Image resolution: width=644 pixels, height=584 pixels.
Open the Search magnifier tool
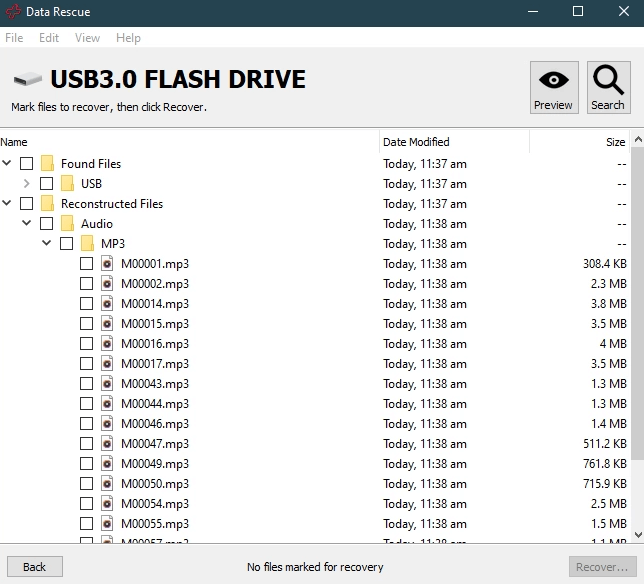pyautogui.click(x=608, y=87)
